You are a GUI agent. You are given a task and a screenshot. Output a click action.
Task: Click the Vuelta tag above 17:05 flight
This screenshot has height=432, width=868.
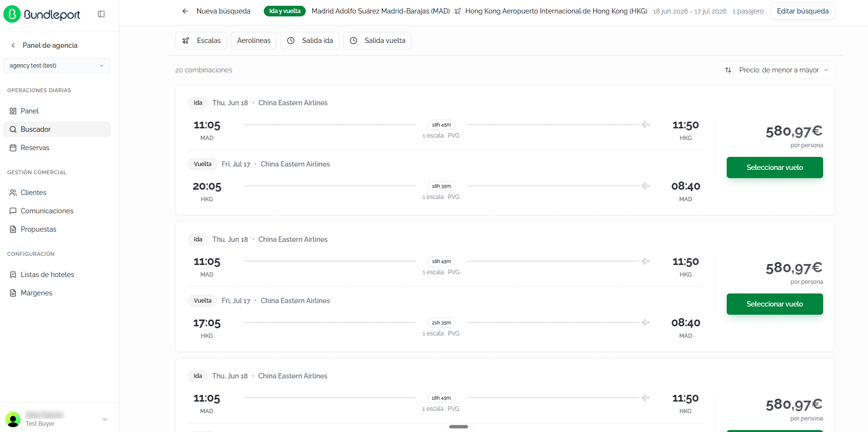[203, 301]
